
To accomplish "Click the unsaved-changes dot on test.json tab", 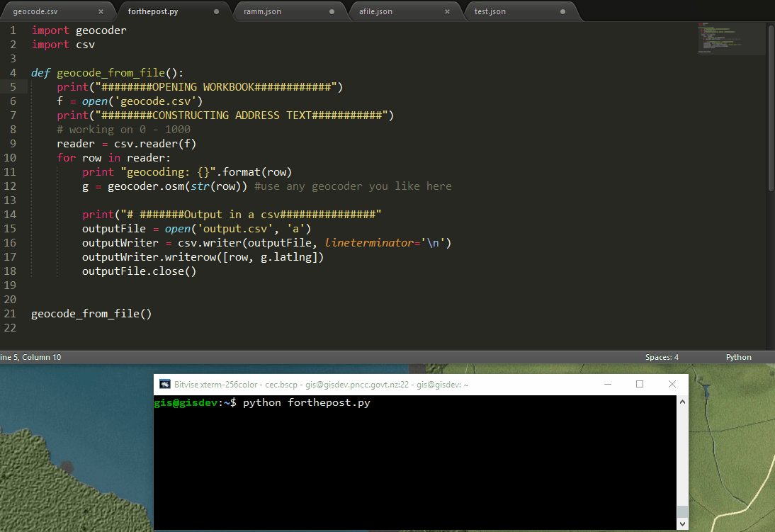I will [563, 11].
